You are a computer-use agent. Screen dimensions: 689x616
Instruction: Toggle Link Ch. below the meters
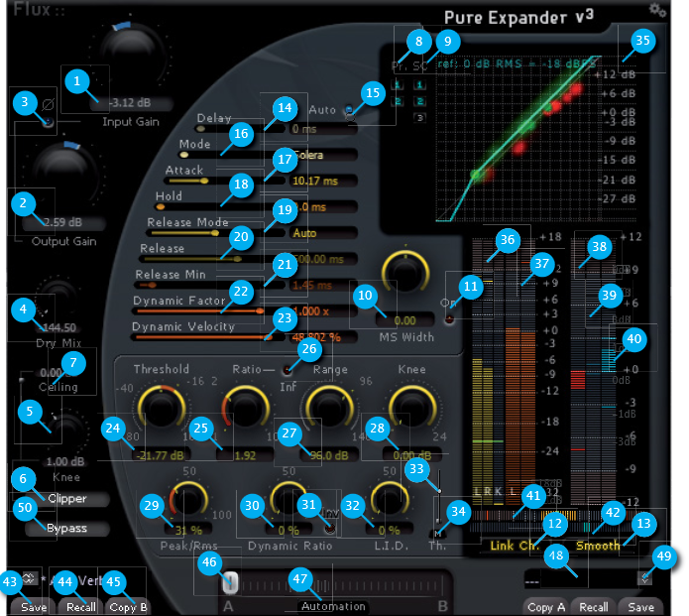[514, 546]
